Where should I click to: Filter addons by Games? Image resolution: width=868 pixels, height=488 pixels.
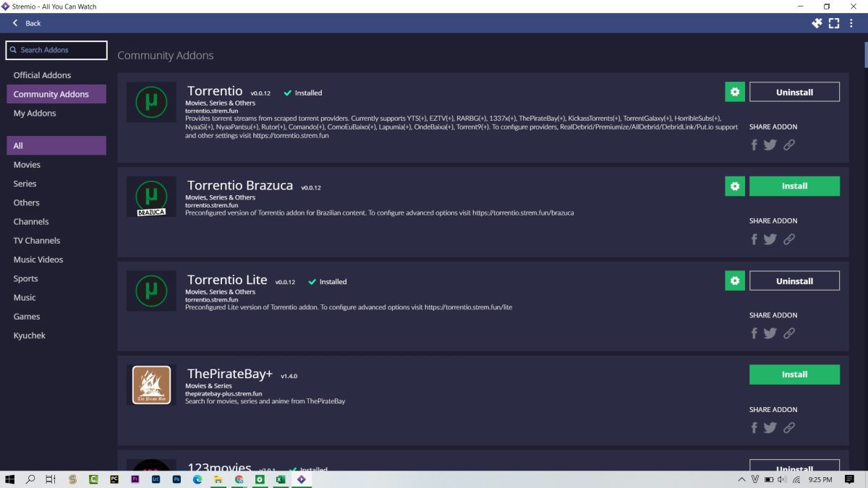(x=56, y=317)
